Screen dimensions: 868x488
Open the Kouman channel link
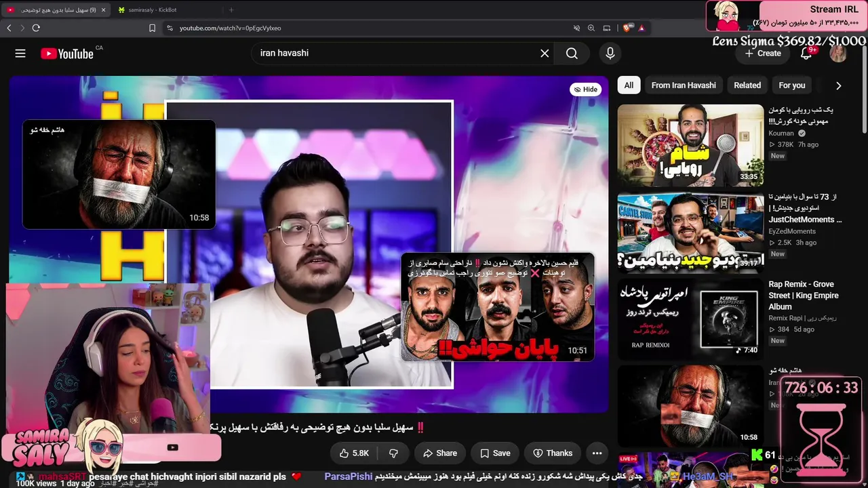tap(781, 134)
